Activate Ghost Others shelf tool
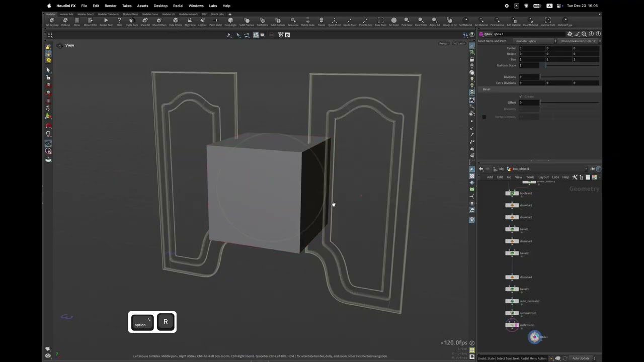This screenshot has height=362, width=644. (x=159, y=22)
